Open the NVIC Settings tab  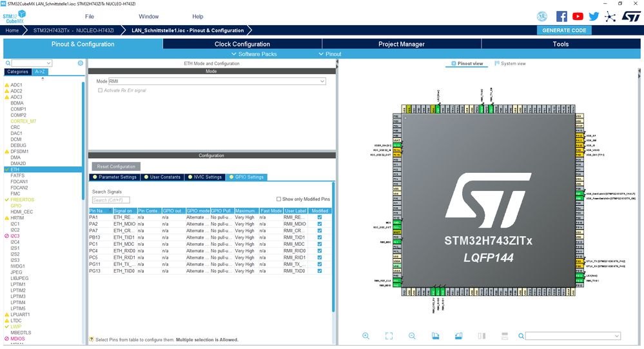pos(205,177)
